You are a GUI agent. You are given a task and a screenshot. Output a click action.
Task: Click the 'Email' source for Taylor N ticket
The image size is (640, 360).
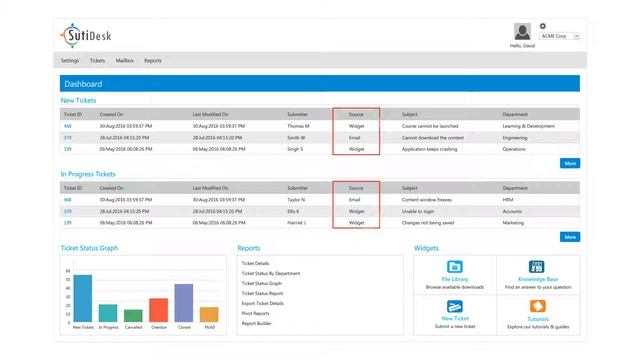click(354, 200)
